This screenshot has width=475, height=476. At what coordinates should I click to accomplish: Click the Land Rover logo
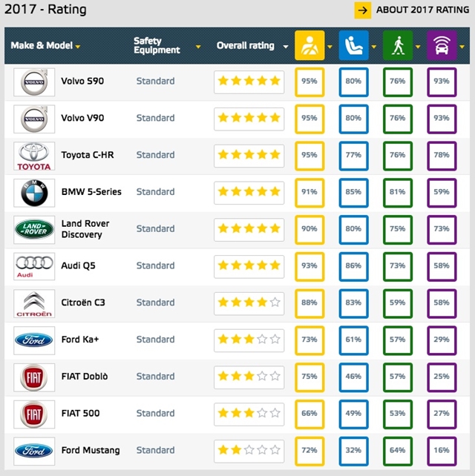pyautogui.click(x=34, y=229)
